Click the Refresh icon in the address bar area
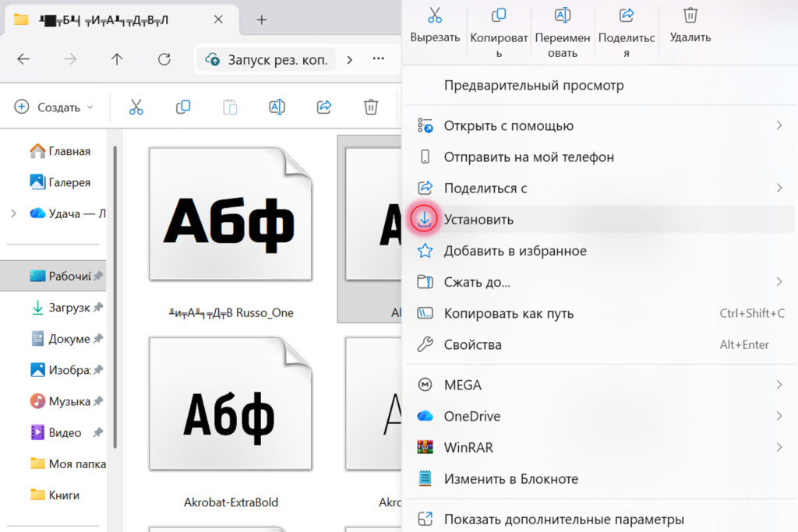Image resolution: width=798 pixels, height=532 pixels. (162, 59)
